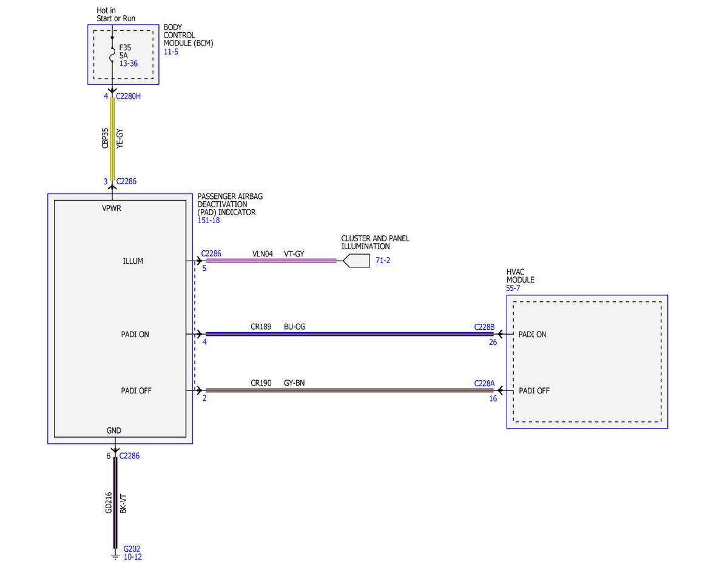Click the BODY CONTROL MODULE (BCM) title
This screenshot has width=728, height=562.
188,36
